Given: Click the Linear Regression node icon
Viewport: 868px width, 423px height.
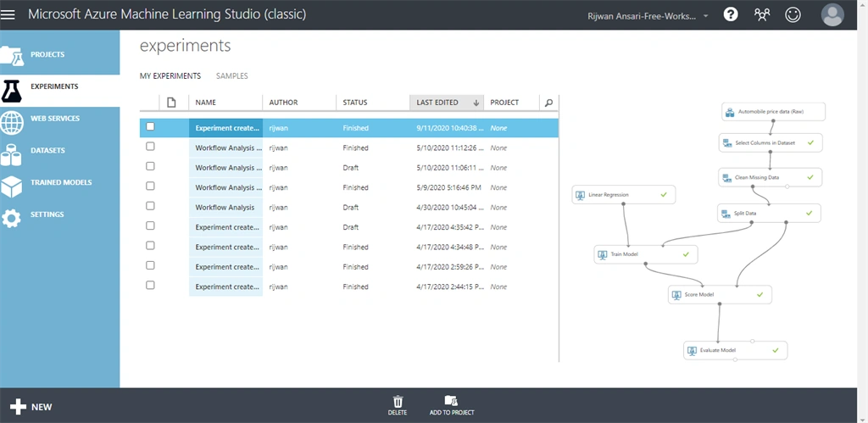Looking at the screenshot, I should coord(580,195).
